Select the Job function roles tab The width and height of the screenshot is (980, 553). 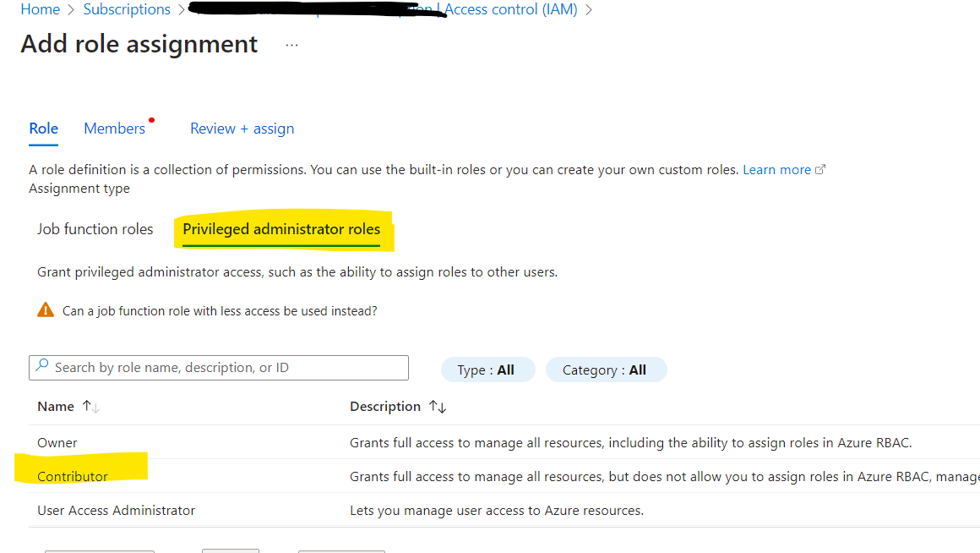click(95, 228)
